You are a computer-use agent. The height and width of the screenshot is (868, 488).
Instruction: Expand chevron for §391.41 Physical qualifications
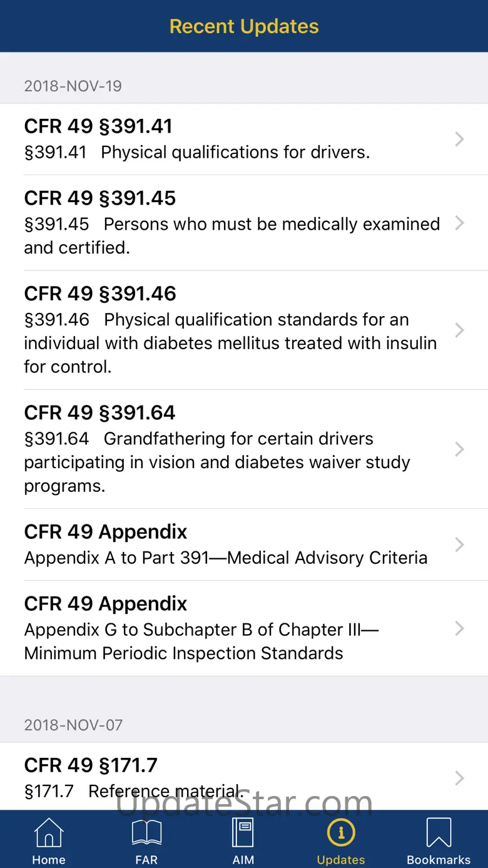pos(460,139)
